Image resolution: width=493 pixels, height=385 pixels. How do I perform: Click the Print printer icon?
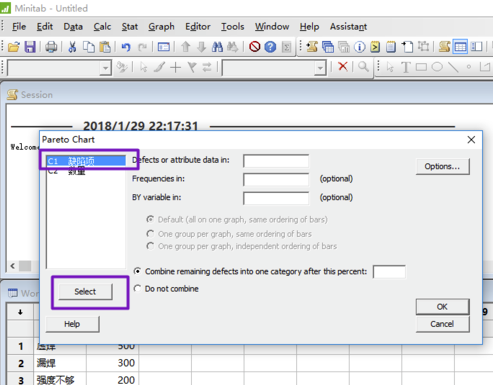coord(51,47)
